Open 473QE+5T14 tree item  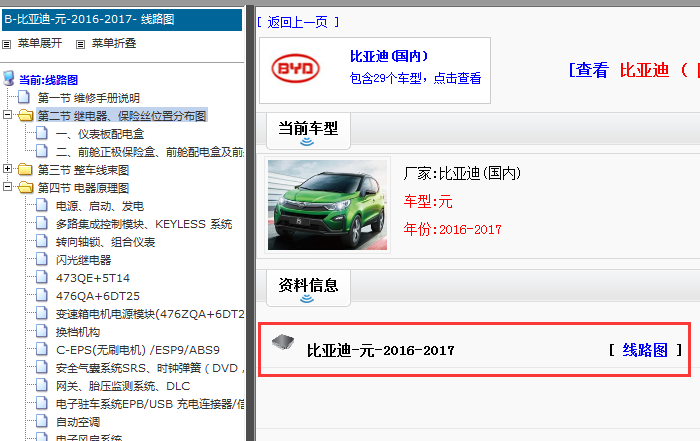pyautogui.click(x=93, y=278)
